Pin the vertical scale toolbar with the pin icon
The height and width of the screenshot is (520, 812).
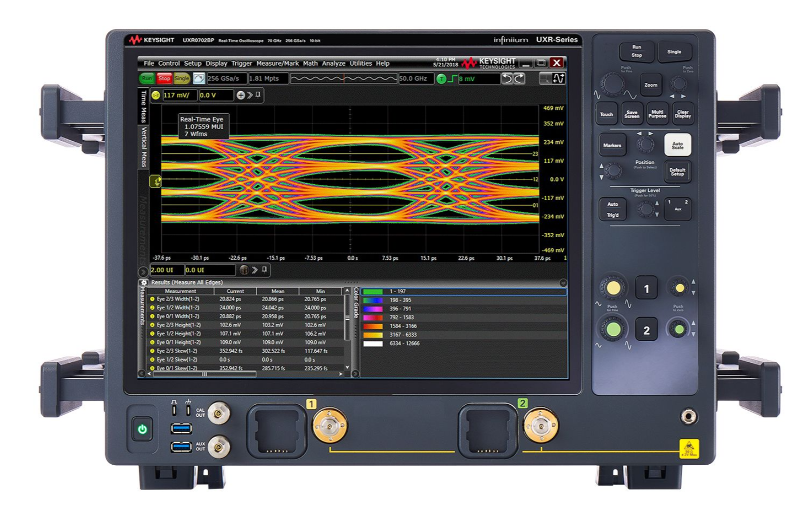pyautogui.click(x=258, y=95)
